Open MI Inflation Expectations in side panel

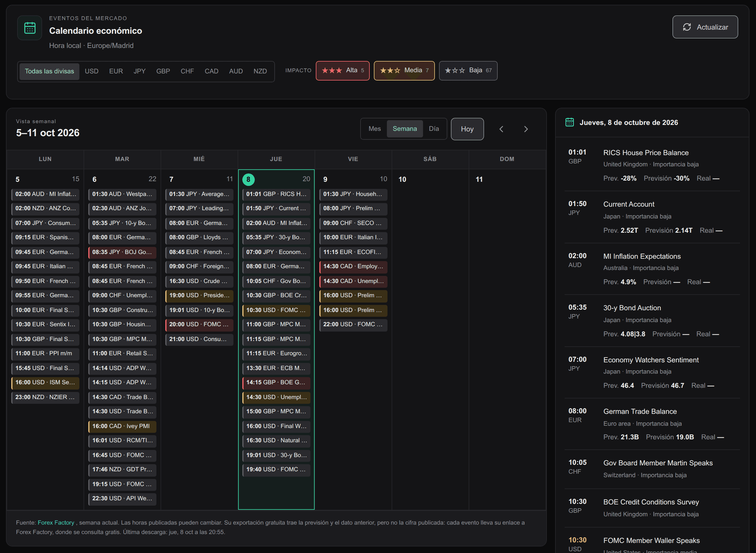[652, 269]
